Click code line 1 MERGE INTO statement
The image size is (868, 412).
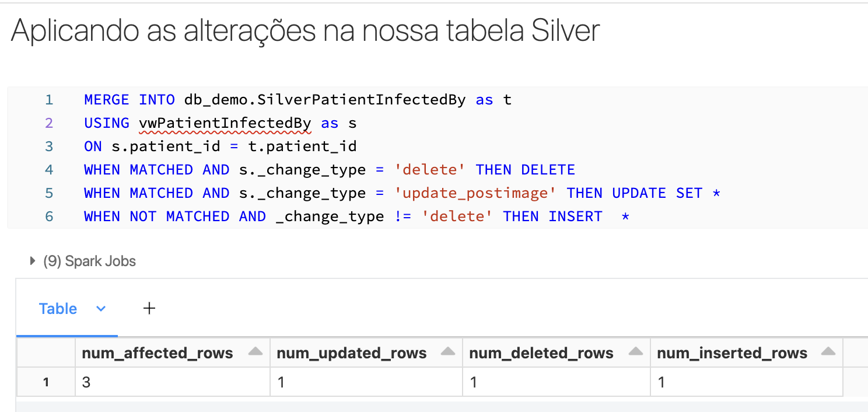[297, 100]
